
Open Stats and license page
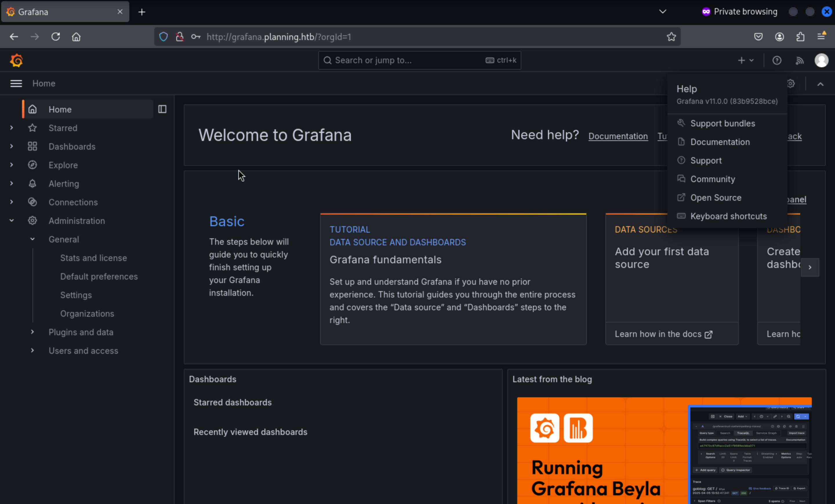94,258
